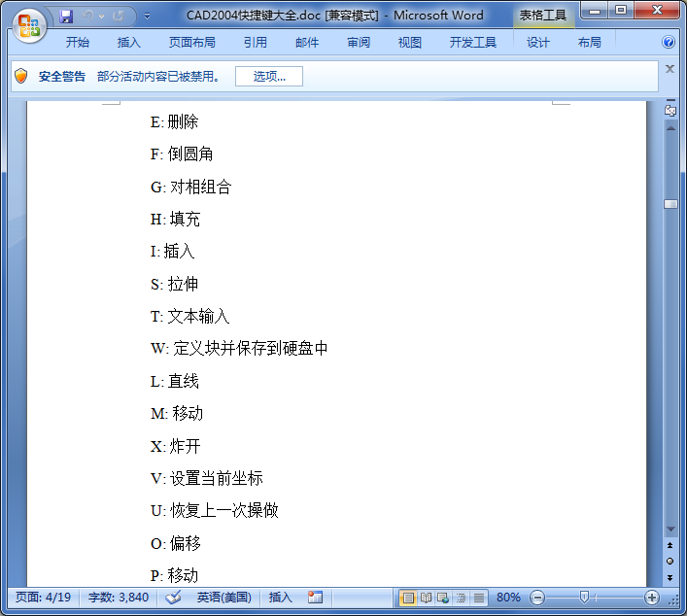Click the vertical scrollbar thumb
This screenshot has width=687, height=616.
pos(670,204)
